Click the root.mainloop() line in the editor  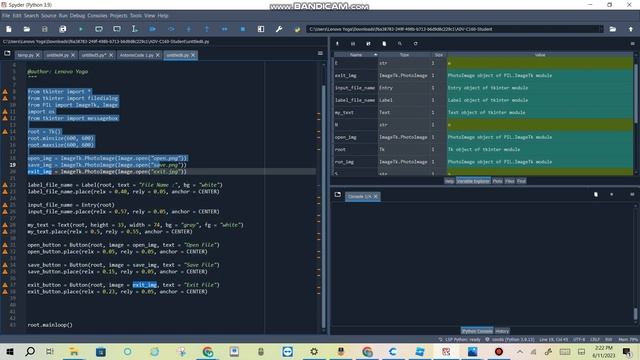(x=50, y=325)
